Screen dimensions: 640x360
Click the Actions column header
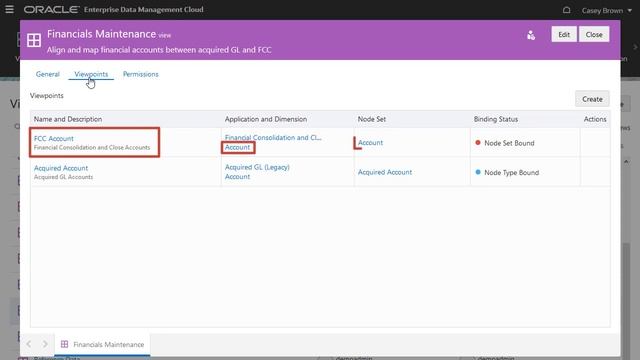(595, 119)
